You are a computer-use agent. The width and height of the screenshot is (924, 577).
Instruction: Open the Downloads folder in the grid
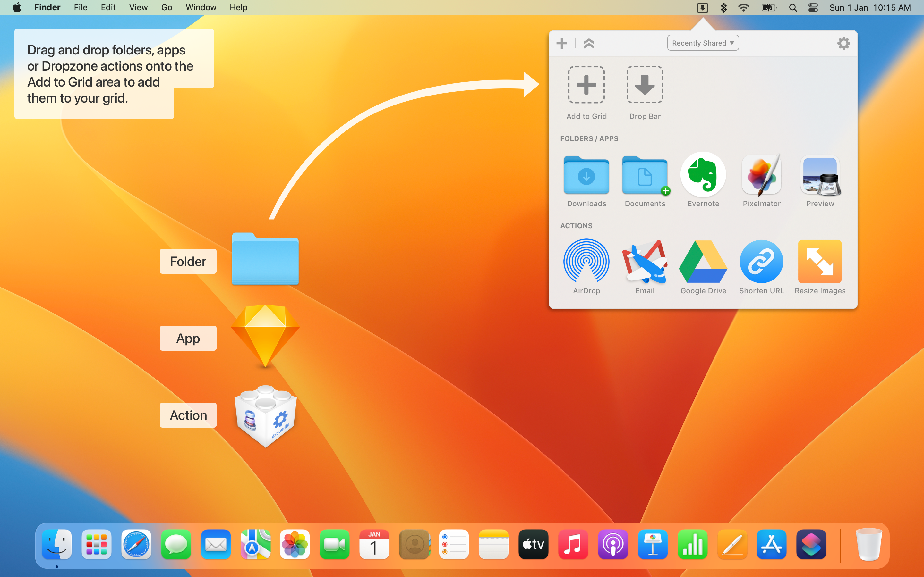(586, 176)
